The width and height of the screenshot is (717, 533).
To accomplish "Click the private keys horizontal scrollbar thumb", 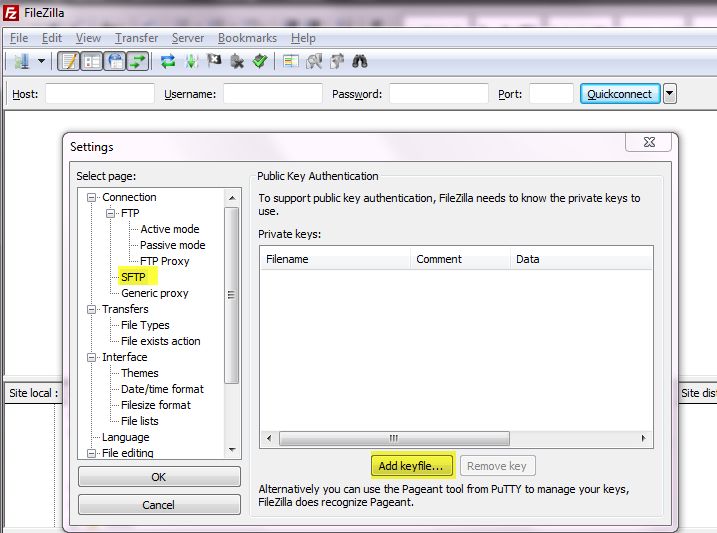I will [x=394, y=438].
